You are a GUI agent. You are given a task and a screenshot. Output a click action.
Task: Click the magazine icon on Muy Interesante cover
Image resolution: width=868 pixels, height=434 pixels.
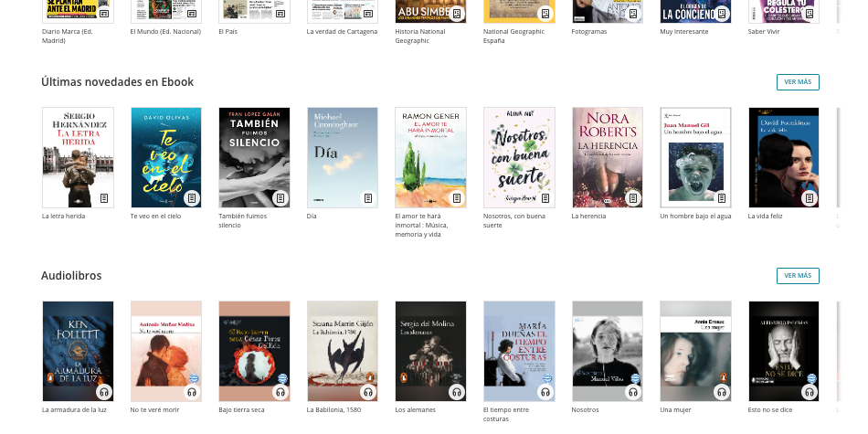pos(721,14)
